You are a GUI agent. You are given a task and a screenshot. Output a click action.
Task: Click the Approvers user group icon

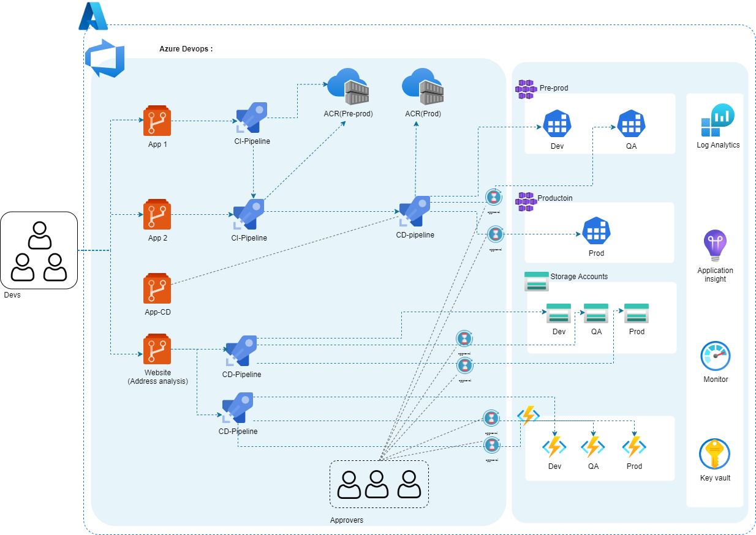click(x=379, y=484)
